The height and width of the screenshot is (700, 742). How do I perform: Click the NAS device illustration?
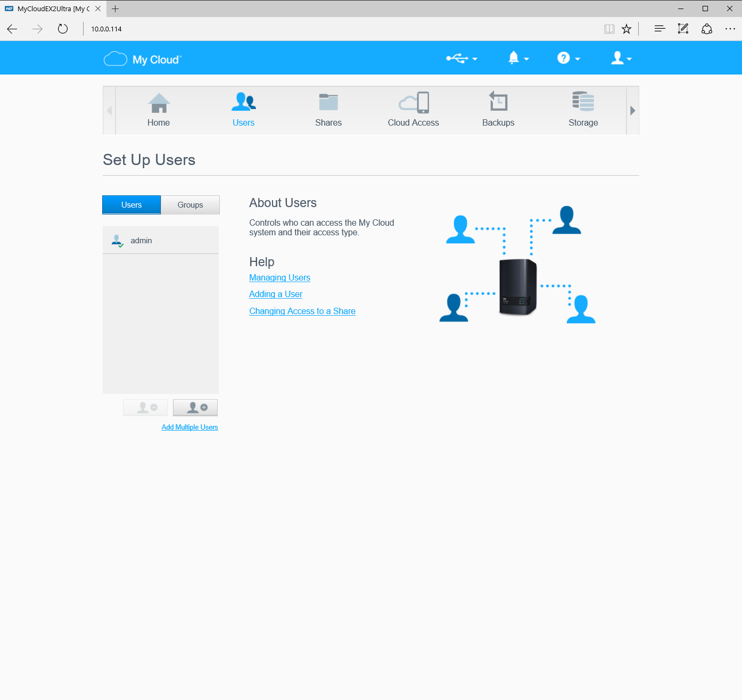[x=518, y=287]
